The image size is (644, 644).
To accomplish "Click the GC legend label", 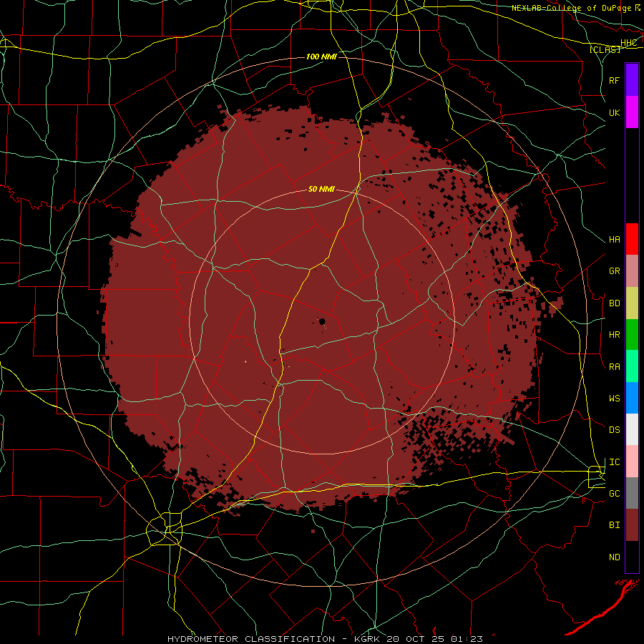I will (615, 493).
